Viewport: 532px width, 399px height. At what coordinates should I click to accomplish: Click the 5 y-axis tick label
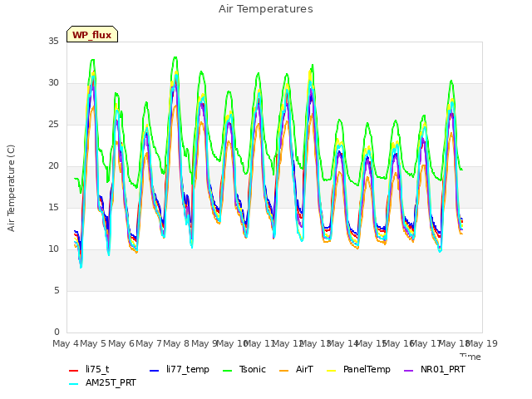coord(57,291)
